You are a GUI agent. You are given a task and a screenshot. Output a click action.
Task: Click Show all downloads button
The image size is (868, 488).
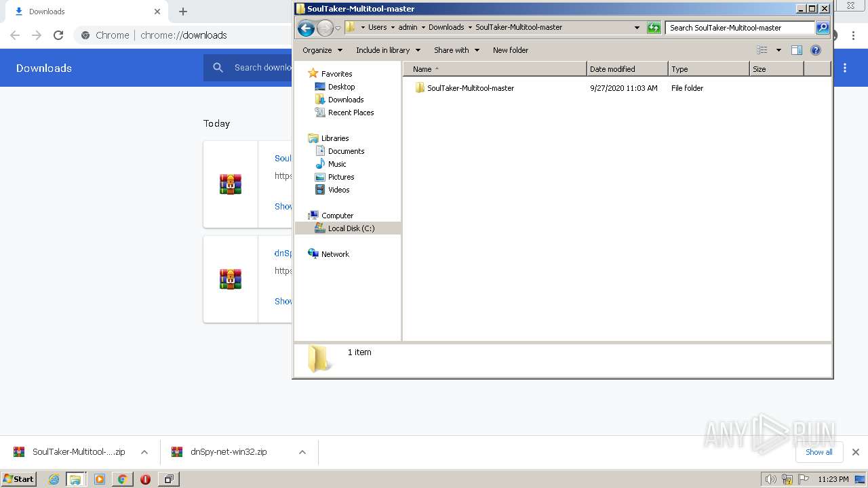(x=819, y=452)
